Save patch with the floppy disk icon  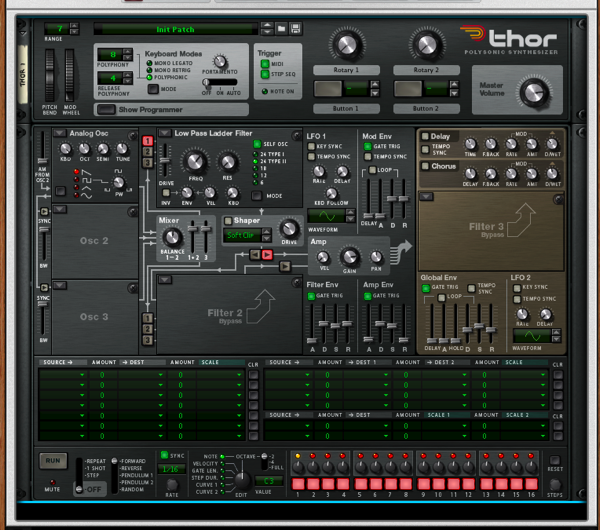tap(295, 28)
